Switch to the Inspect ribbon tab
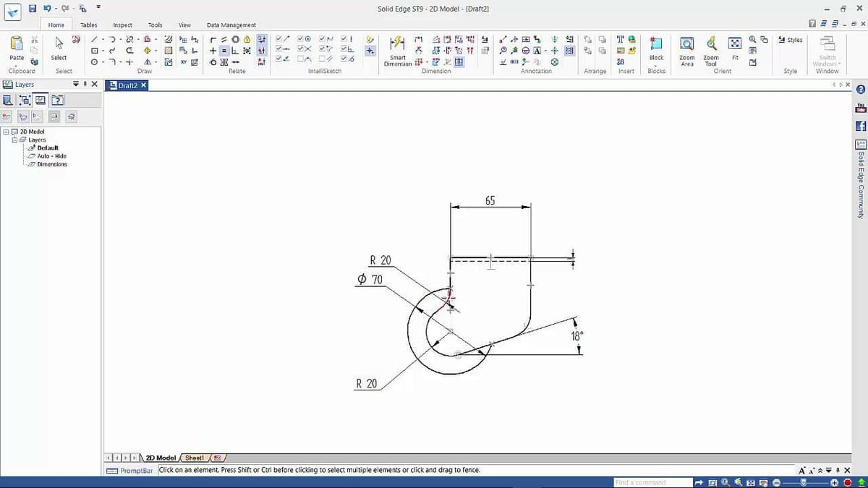 click(x=122, y=25)
